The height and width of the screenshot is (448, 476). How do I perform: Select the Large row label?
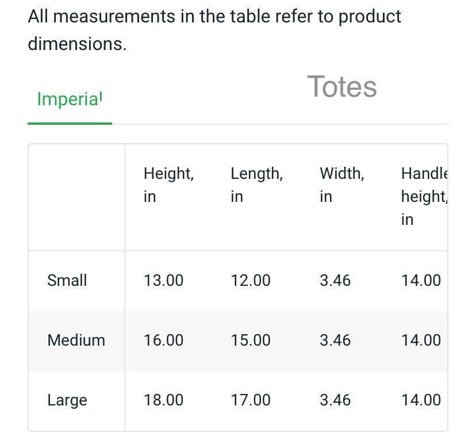[67, 400]
